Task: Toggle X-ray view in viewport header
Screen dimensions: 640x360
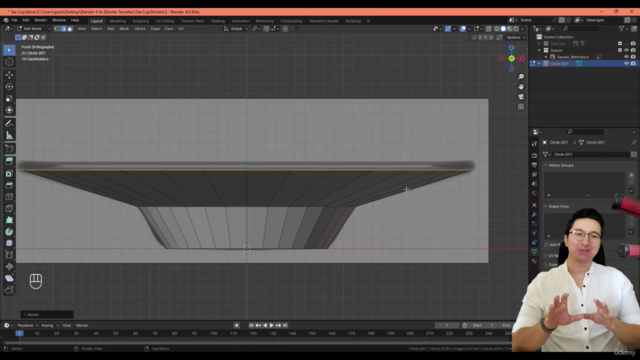Action: (489, 29)
